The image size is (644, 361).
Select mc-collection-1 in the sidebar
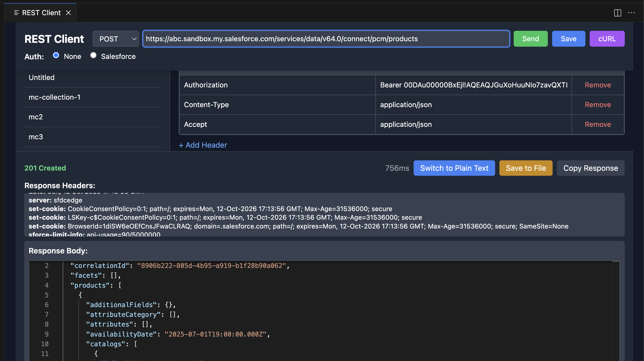coord(55,97)
